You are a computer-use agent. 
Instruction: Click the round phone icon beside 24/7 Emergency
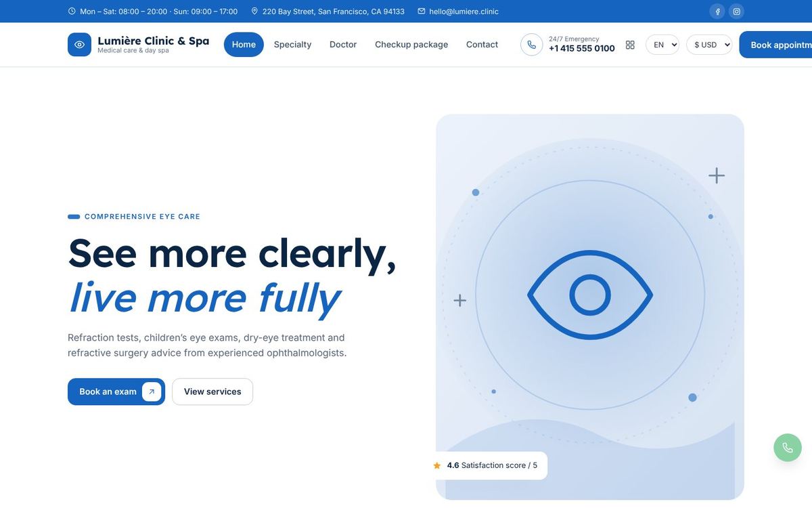[532, 45]
